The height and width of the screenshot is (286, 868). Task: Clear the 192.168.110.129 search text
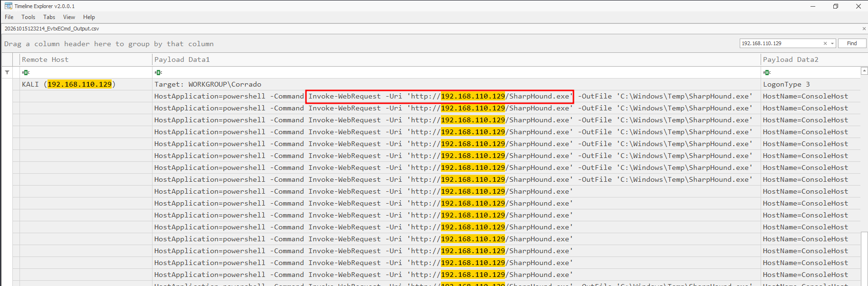825,43
